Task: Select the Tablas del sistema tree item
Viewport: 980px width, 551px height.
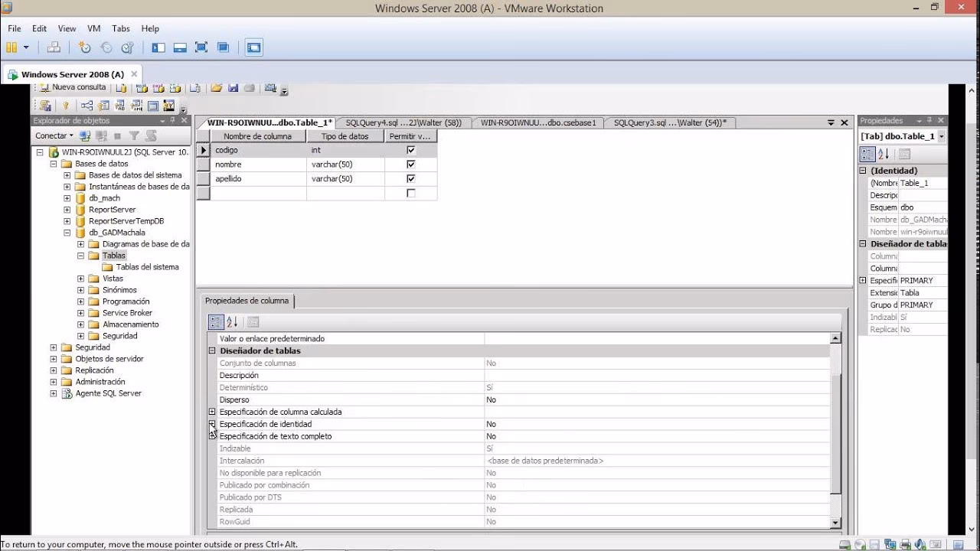Action: pos(147,267)
